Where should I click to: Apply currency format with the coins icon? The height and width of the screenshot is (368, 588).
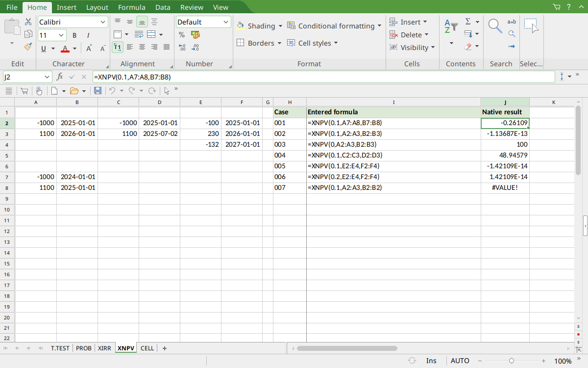click(x=195, y=35)
